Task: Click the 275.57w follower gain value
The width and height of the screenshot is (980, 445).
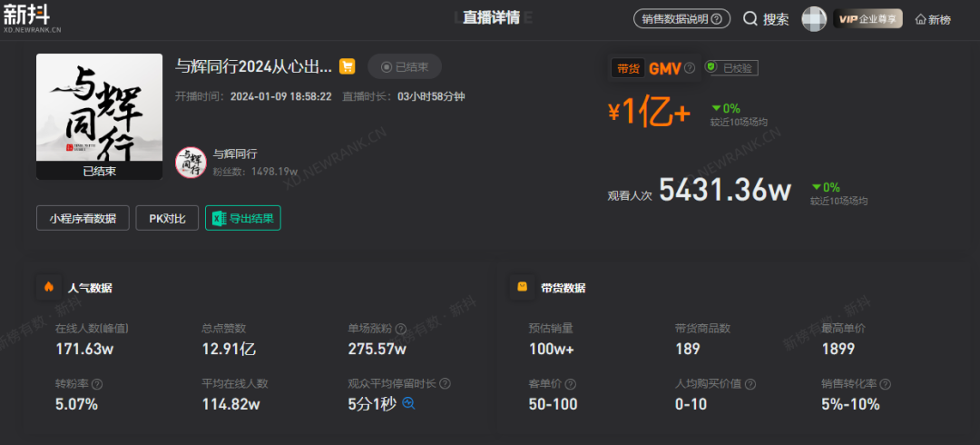Action: 377,350
